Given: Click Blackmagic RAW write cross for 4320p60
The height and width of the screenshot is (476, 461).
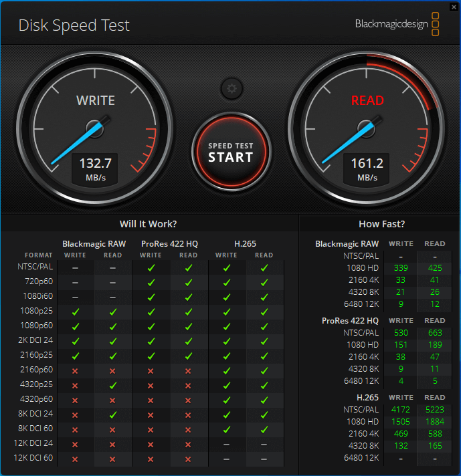Looking at the screenshot, I should pos(75,400).
